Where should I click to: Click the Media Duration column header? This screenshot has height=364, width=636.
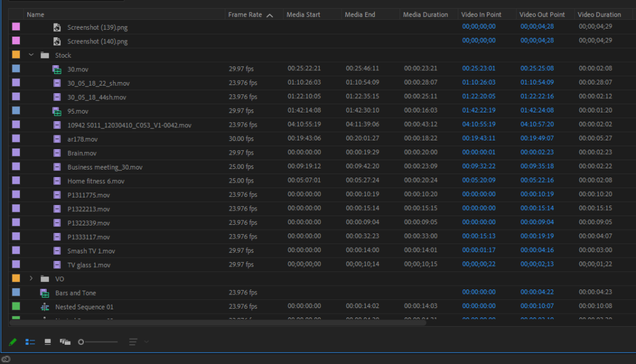coord(425,15)
